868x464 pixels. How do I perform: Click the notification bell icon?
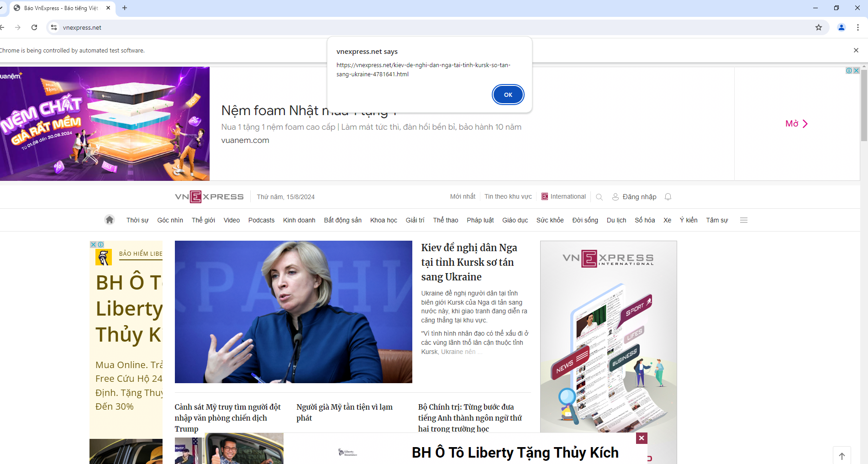tap(668, 197)
